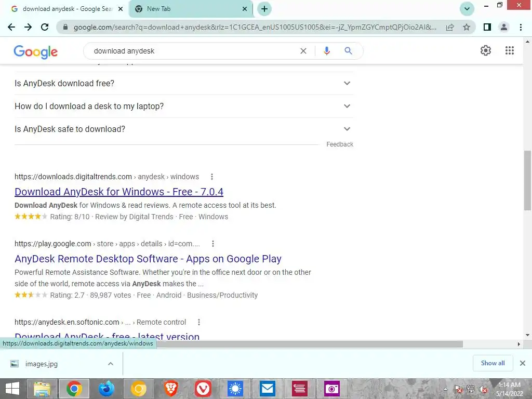The width and height of the screenshot is (532, 399).
Task: Search by voice microphone icon
Action: click(326, 51)
